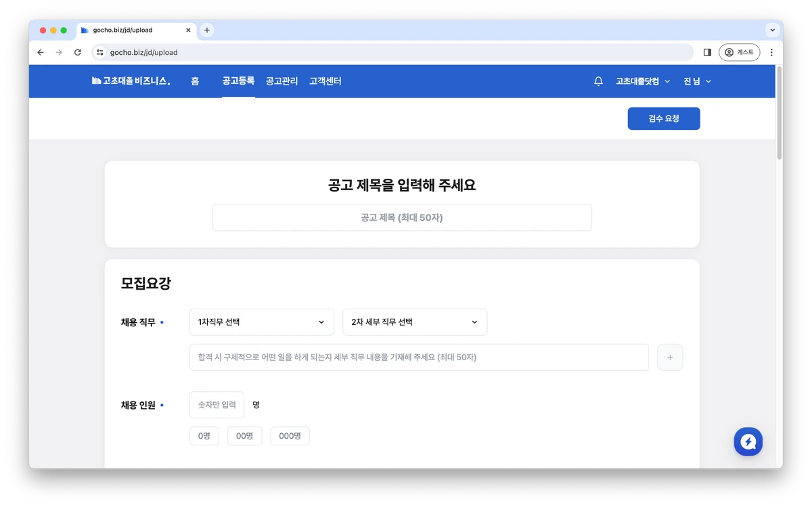
Task: Open the chat support floating button
Action: (748, 442)
